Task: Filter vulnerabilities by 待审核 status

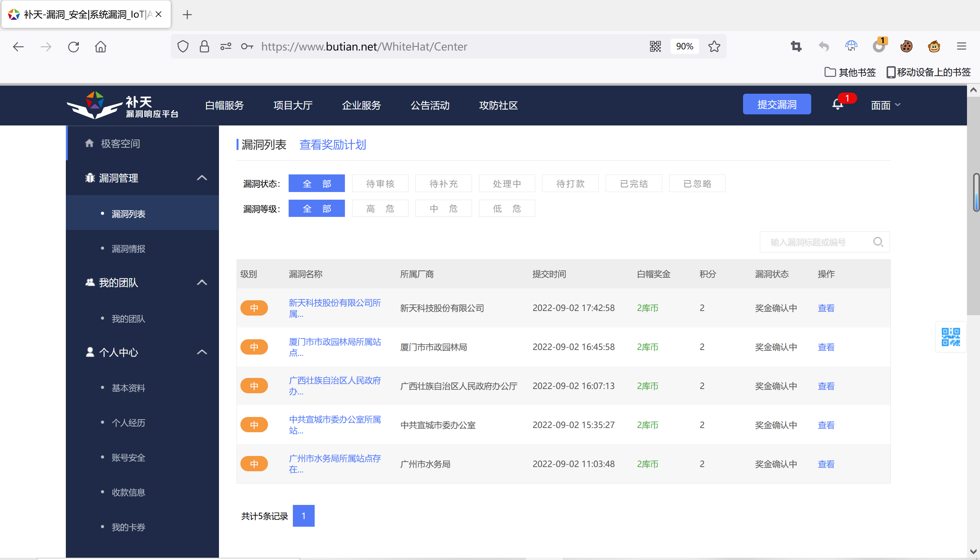Action: click(380, 184)
